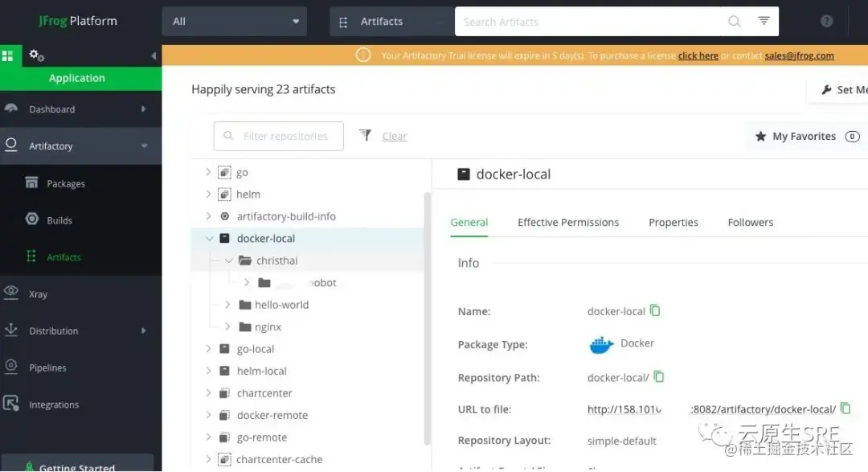Click the search magnifier icon
This screenshot has width=868, height=472.
pos(734,22)
